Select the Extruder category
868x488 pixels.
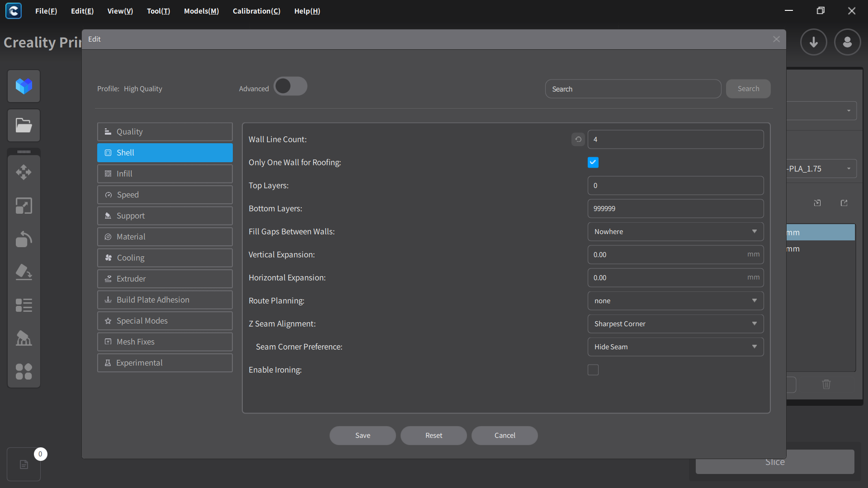point(165,279)
